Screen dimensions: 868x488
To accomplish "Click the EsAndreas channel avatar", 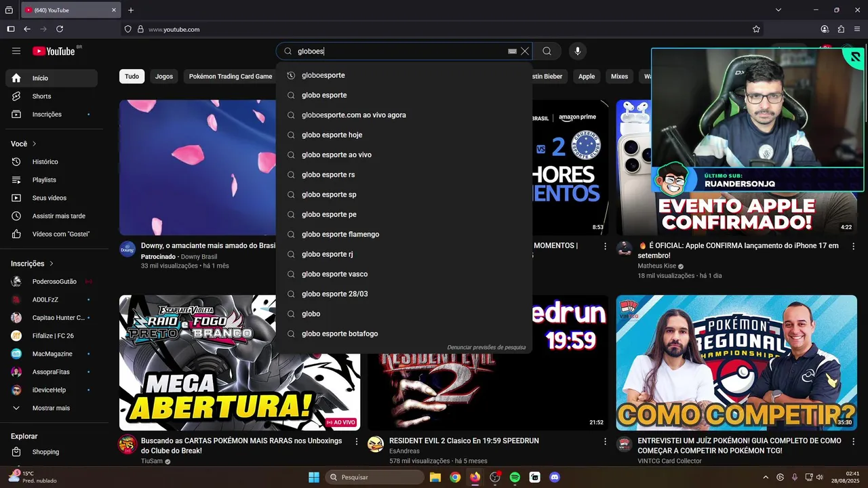I will 376,444.
